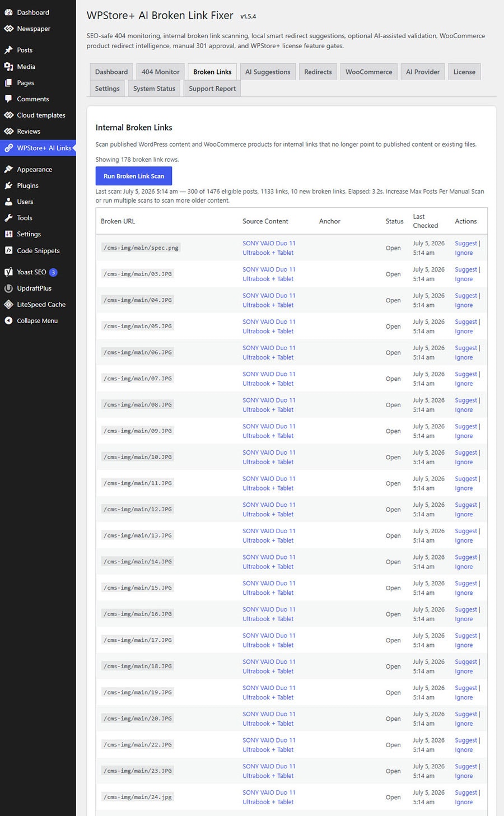
Task: Click the Newspaper theme icon
Action: [8, 29]
